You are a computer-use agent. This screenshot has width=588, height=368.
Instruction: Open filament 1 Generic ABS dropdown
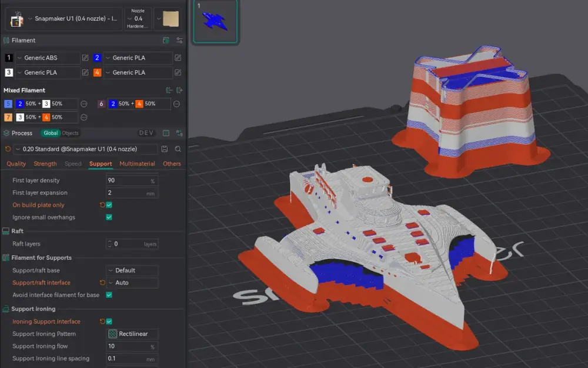click(47, 58)
